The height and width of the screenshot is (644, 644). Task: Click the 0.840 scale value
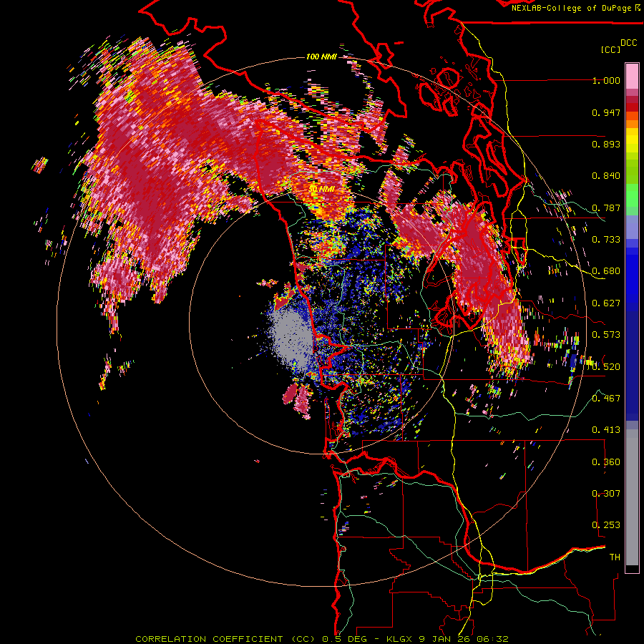pyautogui.click(x=606, y=176)
